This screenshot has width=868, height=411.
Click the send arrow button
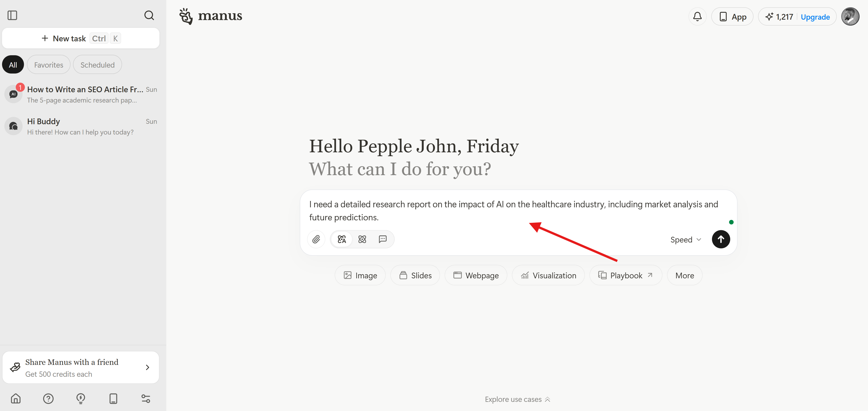pyautogui.click(x=721, y=239)
